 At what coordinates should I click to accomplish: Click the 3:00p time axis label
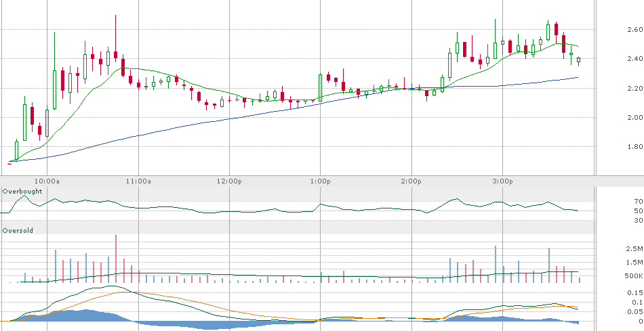[x=503, y=181]
